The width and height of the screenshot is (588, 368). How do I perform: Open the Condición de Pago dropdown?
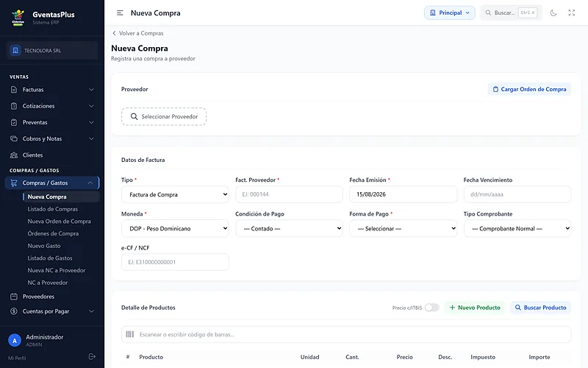tap(289, 228)
